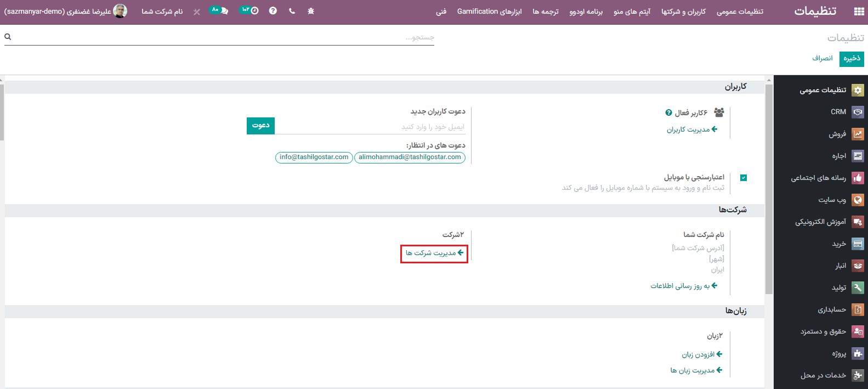The width and height of the screenshot is (868, 389).
Task: Open the apps grid menu icon
Action: [859, 12]
